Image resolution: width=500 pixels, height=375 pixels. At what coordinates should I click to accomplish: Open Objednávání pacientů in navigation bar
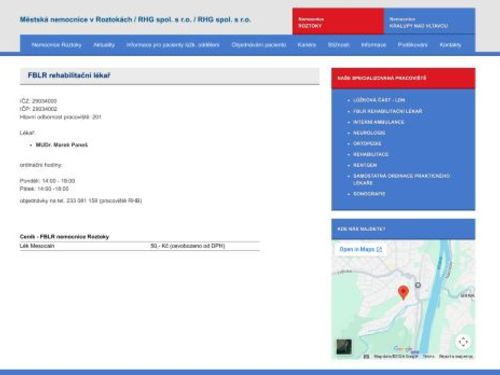click(259, 45)
